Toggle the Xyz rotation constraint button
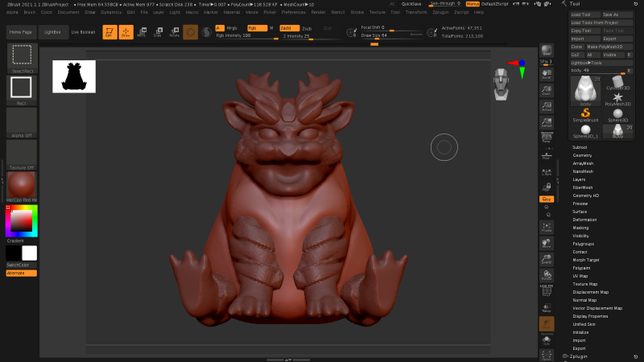 [x=547, y=198]
